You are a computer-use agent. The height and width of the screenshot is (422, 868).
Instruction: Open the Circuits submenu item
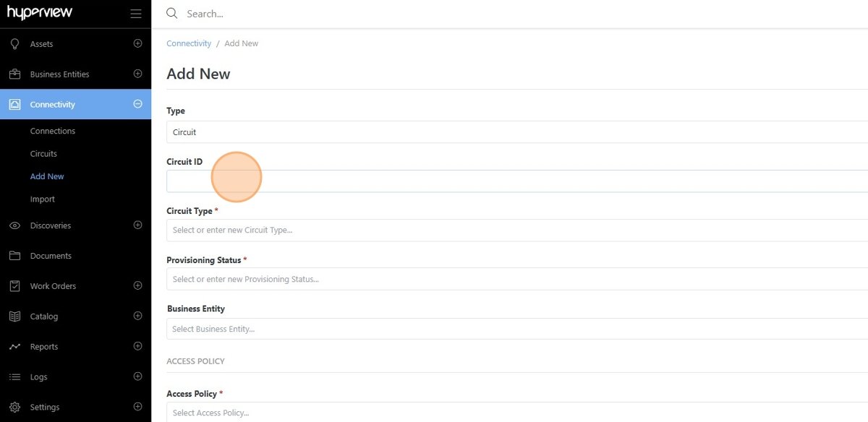43,154
